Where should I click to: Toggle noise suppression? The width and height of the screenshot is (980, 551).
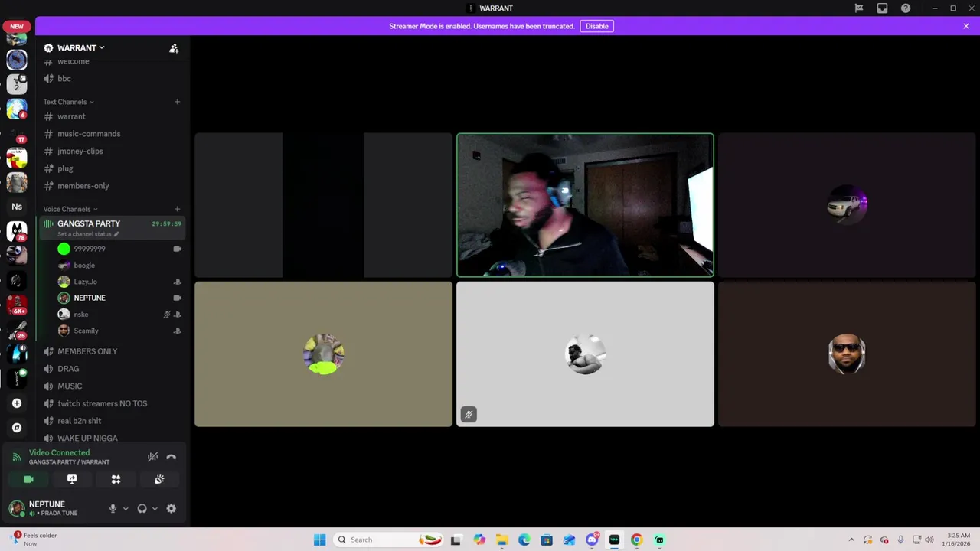[153, 457]
